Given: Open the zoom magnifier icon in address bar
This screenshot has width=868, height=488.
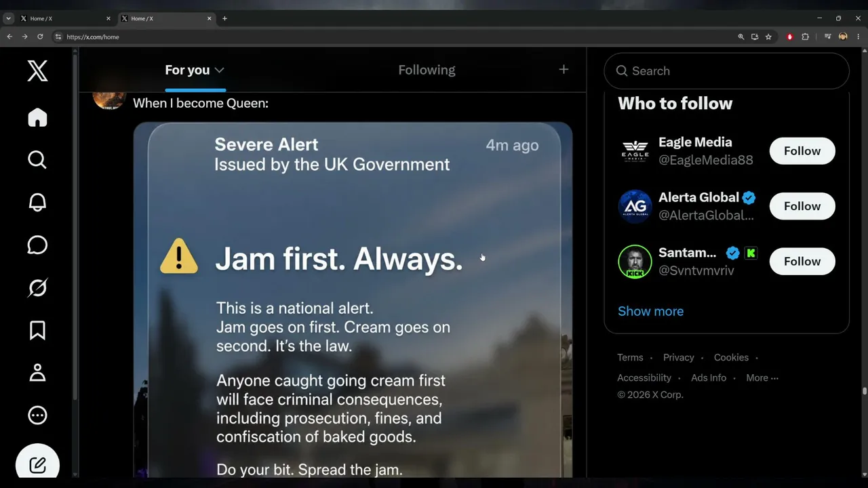Looking at the screenshot, I should click(x=741, y=37).
